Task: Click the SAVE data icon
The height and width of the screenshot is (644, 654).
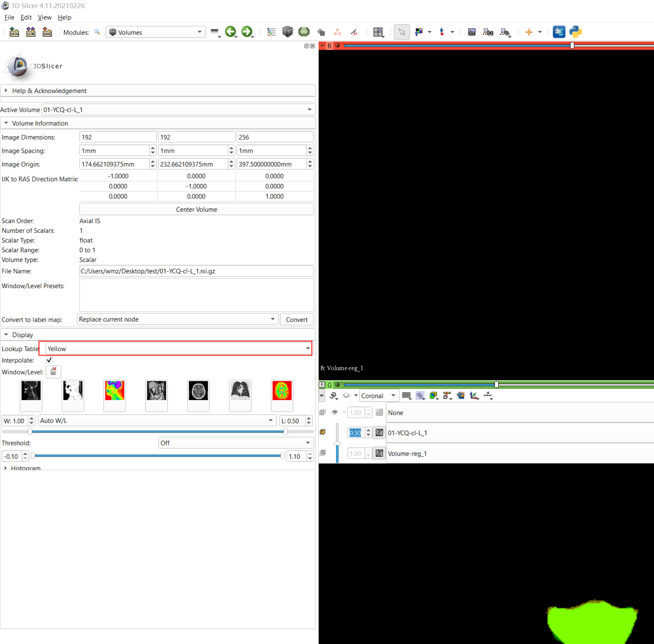Action: pos(47,32)
